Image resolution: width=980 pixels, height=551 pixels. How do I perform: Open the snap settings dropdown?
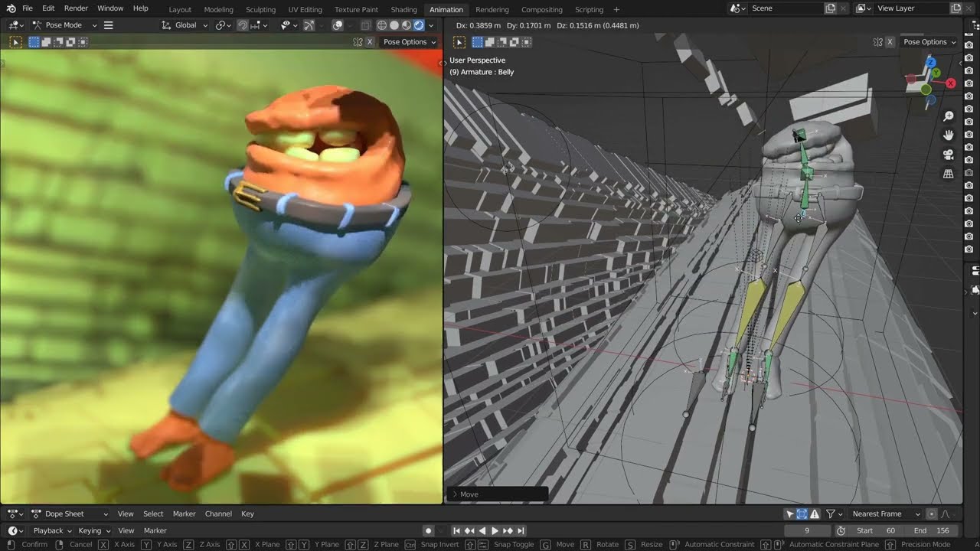click(258, 24)
